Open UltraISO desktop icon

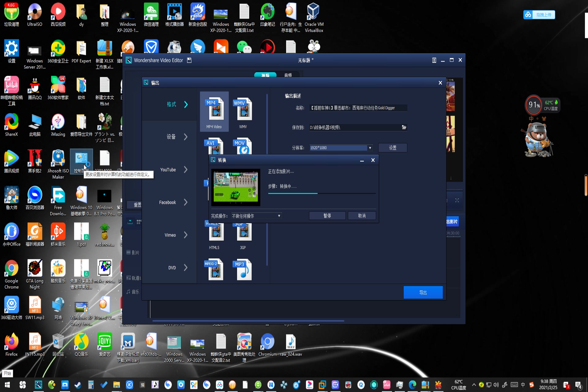pos(35,15)
